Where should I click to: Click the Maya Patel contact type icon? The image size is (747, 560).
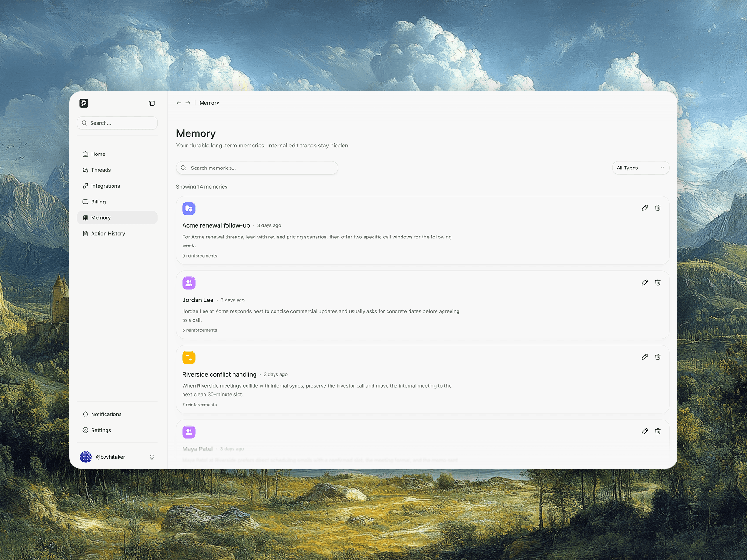click(x=189, y=432)
